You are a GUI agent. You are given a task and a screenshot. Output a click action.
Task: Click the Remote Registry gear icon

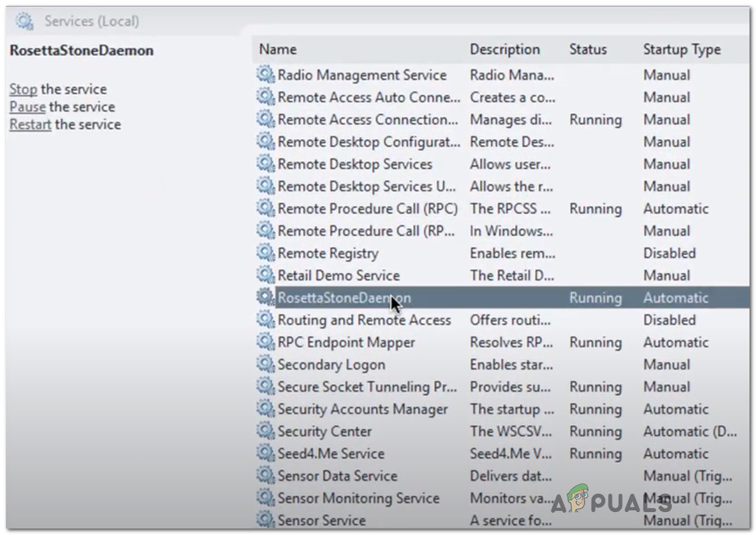pos(266,253)
